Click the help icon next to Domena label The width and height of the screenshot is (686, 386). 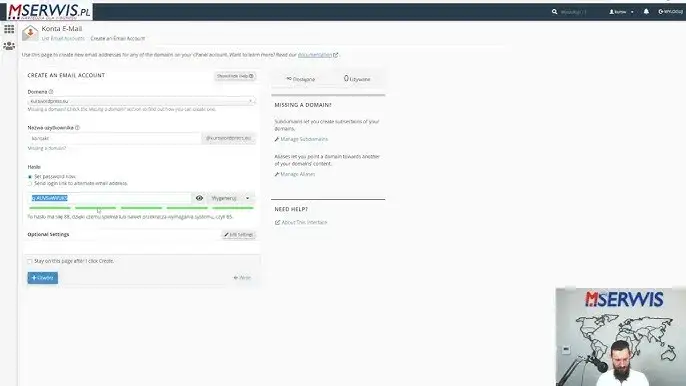[x=51, y=92]
